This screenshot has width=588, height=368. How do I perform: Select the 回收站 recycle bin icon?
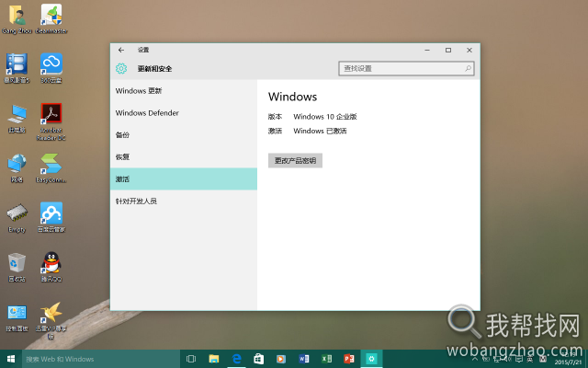tap(17, 268)
